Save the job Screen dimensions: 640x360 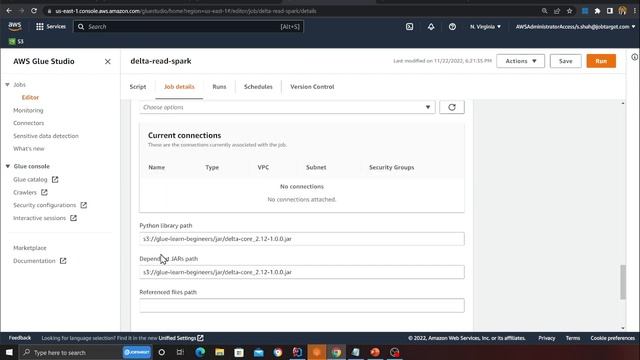tap(565, 61)
